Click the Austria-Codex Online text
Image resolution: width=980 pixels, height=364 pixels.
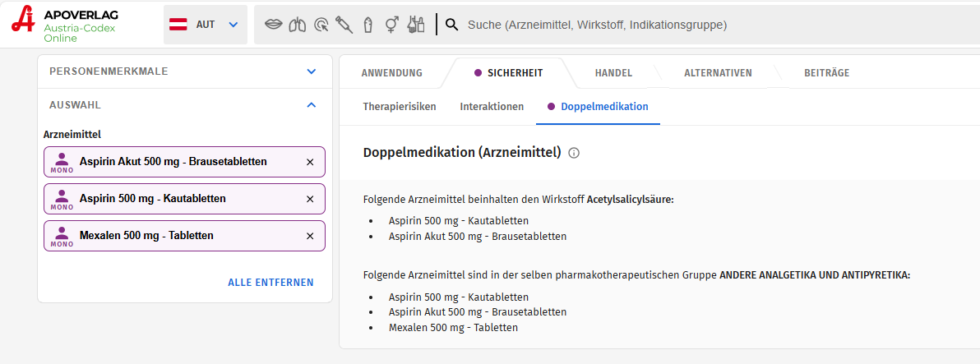click(80, 33)
